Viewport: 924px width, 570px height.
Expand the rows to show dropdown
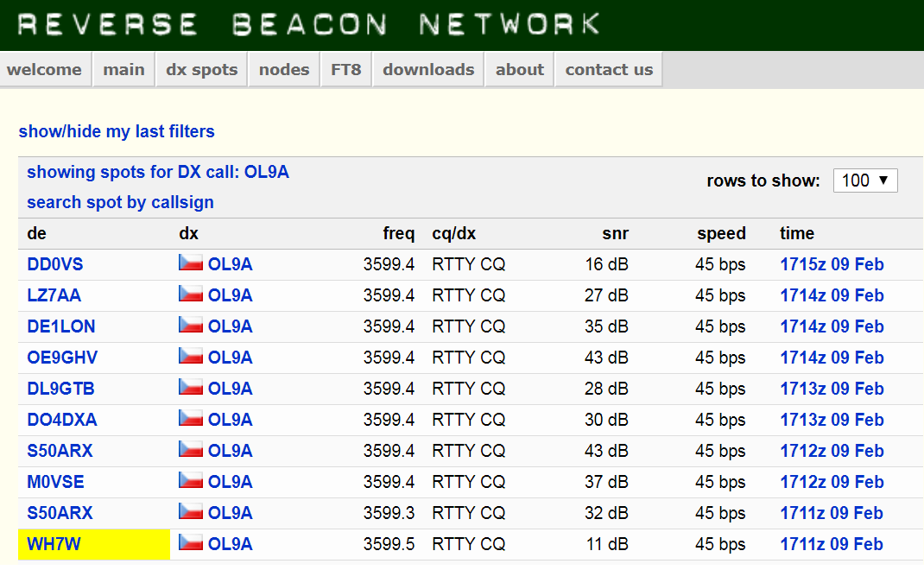(865, 180)
